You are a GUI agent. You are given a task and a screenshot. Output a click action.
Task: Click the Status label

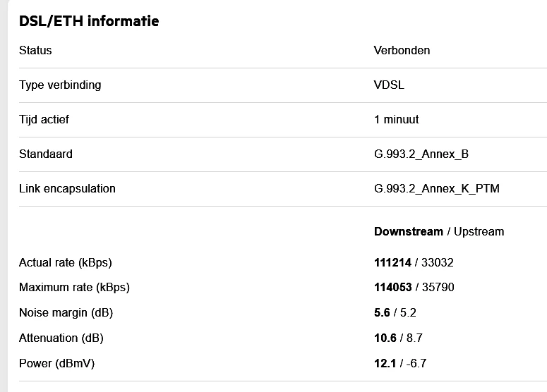[35, 51]
